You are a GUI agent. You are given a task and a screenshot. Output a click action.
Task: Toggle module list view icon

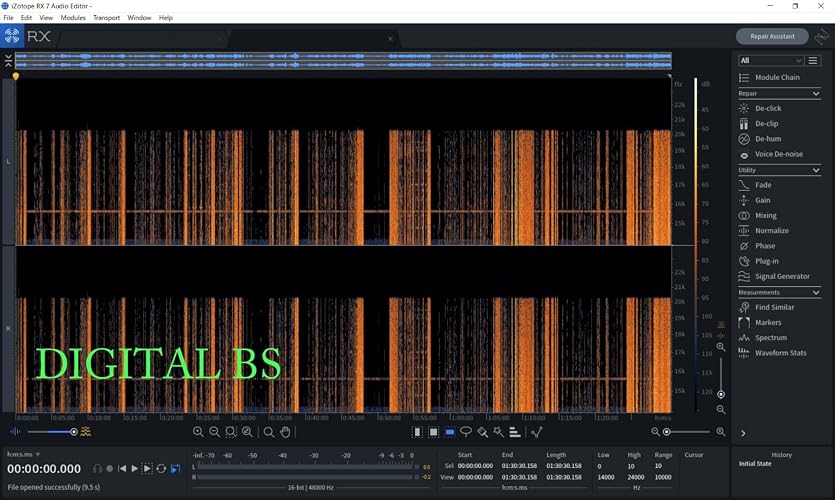coord(813,60)
